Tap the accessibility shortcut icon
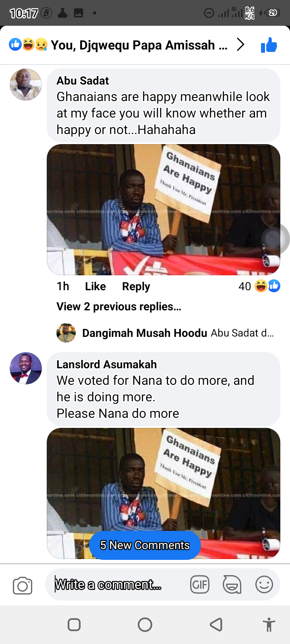This screenshot has width=290, height=644. coord(269,625)
